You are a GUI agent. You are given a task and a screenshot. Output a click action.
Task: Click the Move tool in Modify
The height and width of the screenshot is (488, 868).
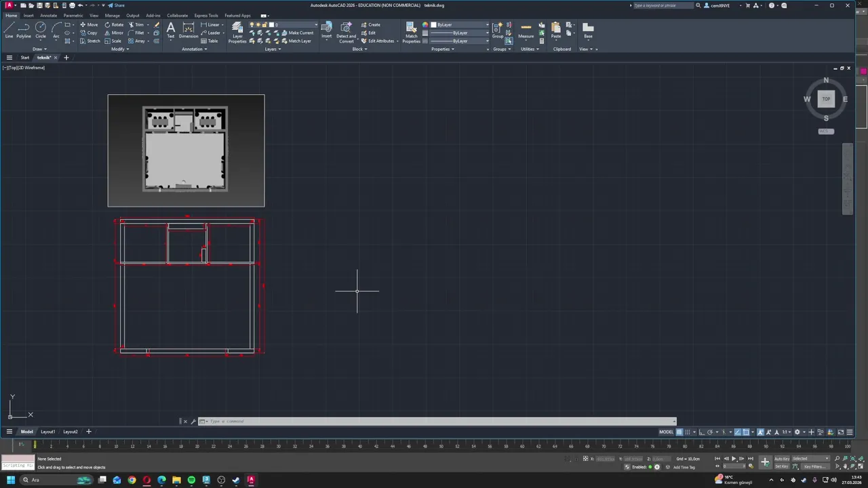click(x=89, y=24)
